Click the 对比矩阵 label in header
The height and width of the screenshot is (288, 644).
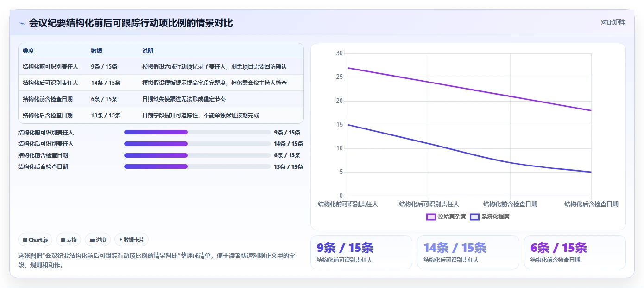click(x=612, y=22)
